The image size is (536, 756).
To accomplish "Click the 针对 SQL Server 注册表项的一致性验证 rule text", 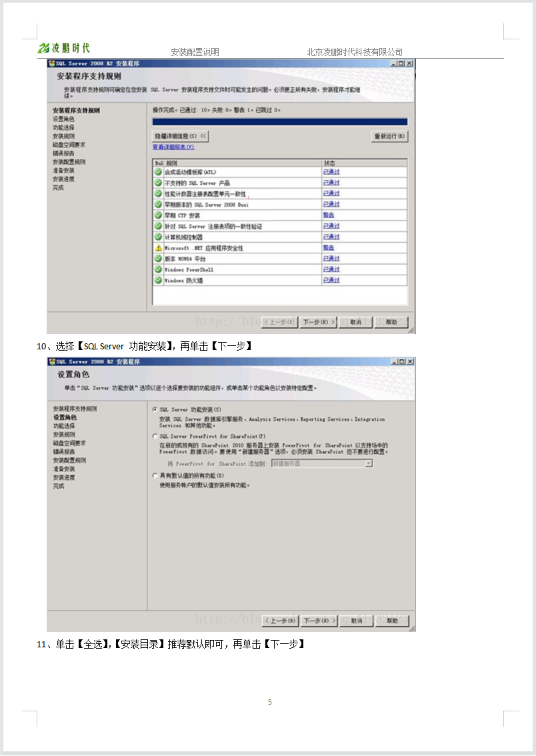I will coord(213,226).
